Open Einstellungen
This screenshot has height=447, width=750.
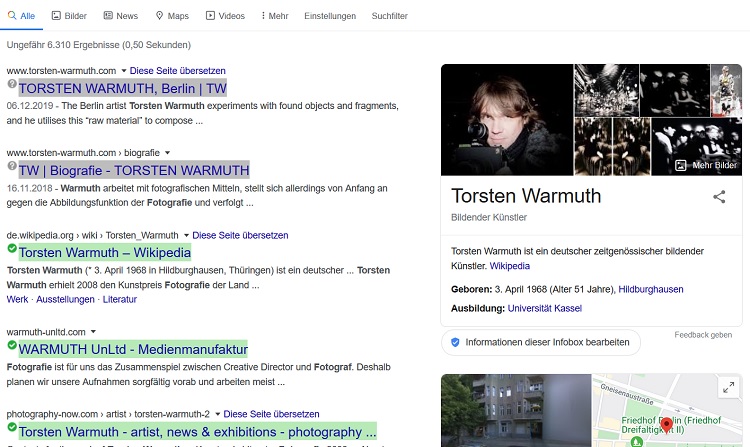[x=330, y=16]
